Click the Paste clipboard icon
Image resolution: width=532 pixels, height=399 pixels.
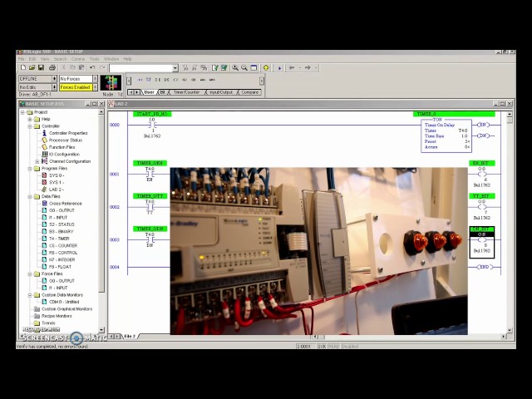81,68
